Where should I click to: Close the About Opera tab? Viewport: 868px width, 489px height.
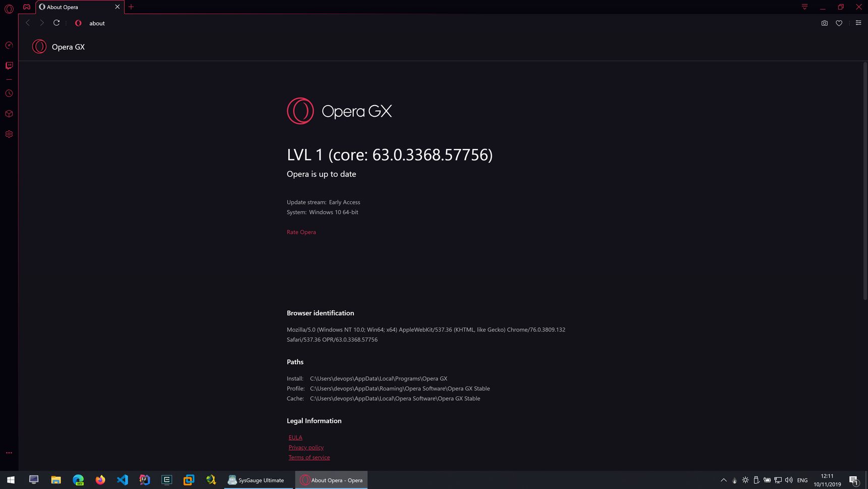117,7
